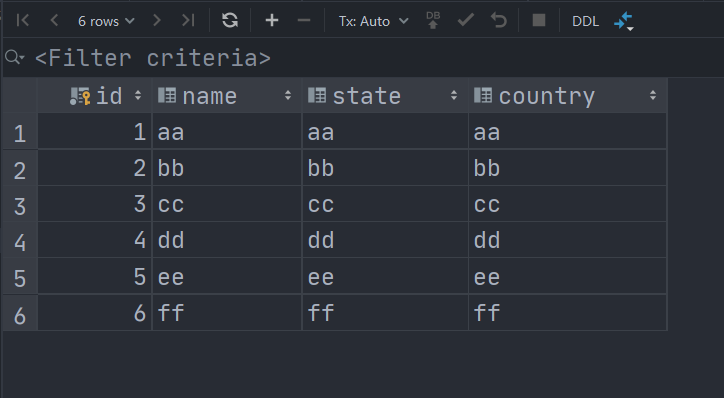
Task: Click the id primary key column icon
Action: tap(80, 96)
